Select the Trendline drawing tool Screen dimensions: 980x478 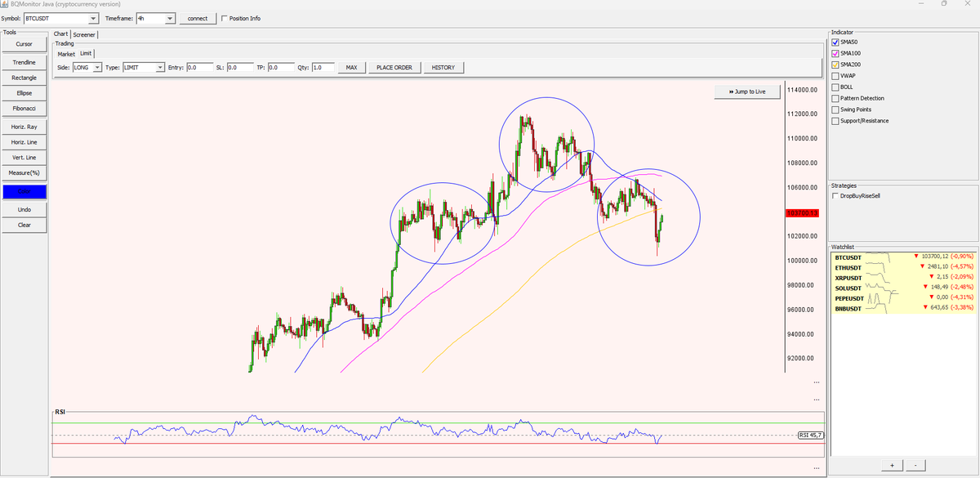coord(24,62)
